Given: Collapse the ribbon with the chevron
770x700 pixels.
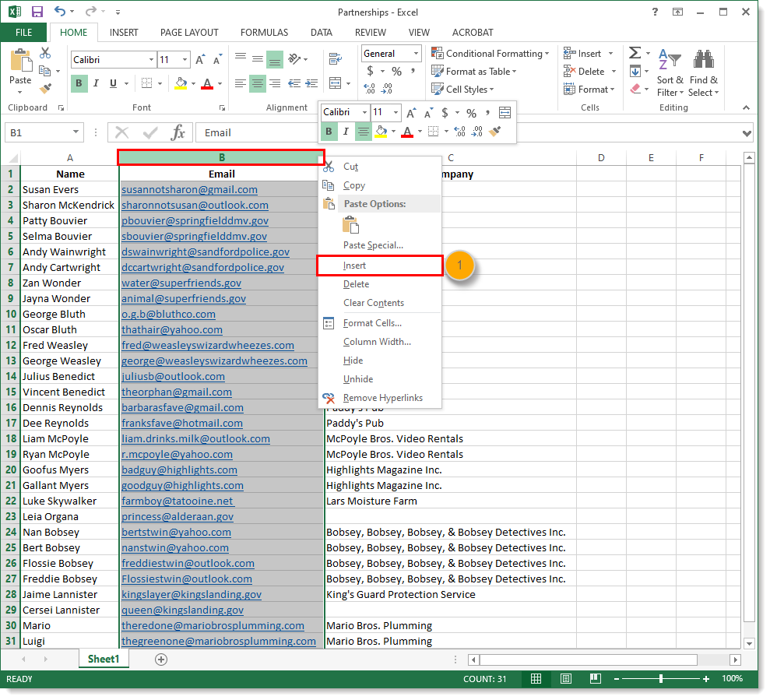Looking at the screenshot, I should click(746, 107).
